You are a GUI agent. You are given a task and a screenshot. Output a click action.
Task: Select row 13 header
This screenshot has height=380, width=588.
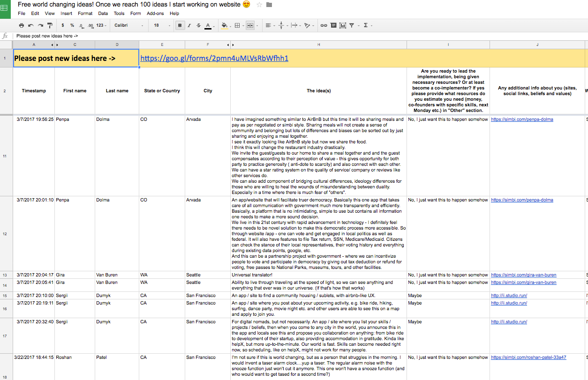coord(5,275)
